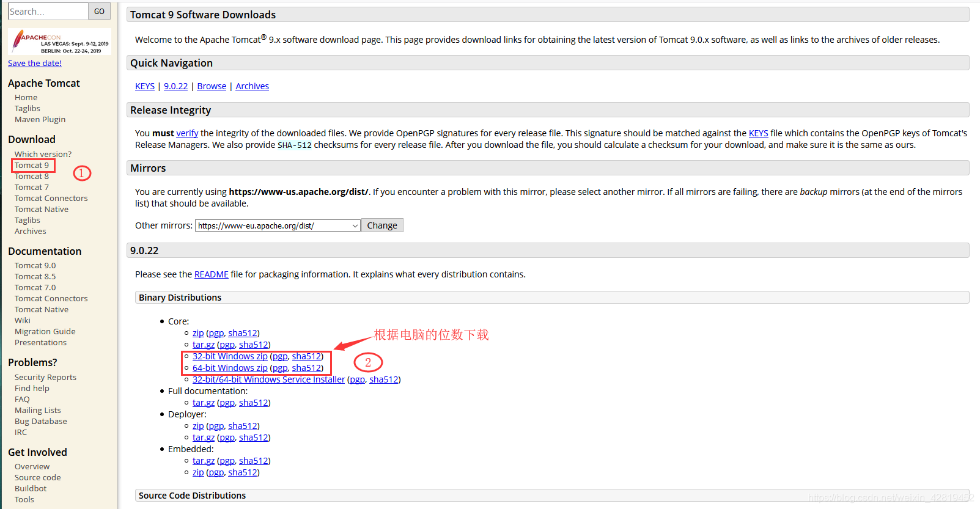The width and height of the screenshot is (980, 509).
Task: Select Tomcat 9 under Download
Action: tap(32, 166)
